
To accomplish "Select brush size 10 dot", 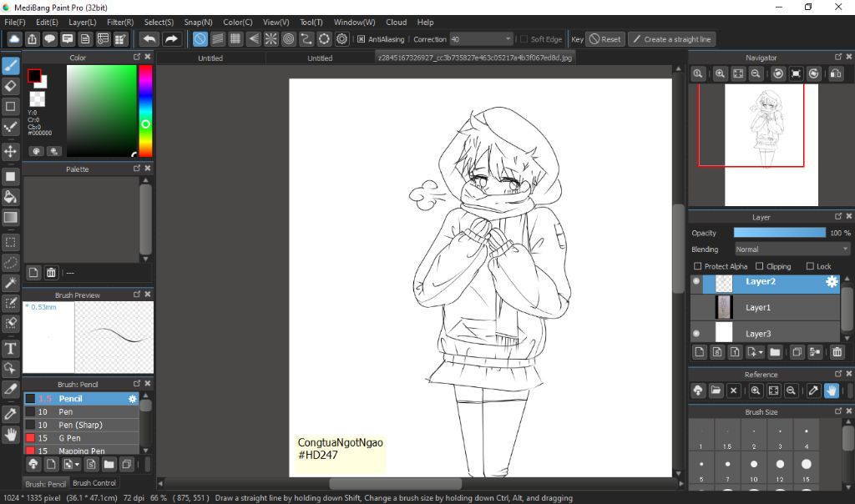I will (x=754, y=464).
